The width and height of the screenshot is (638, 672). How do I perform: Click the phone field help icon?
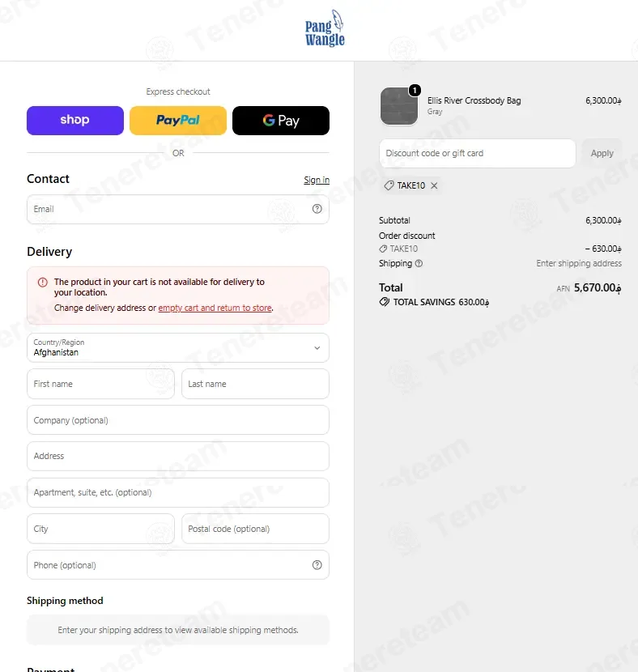[317, 565]
